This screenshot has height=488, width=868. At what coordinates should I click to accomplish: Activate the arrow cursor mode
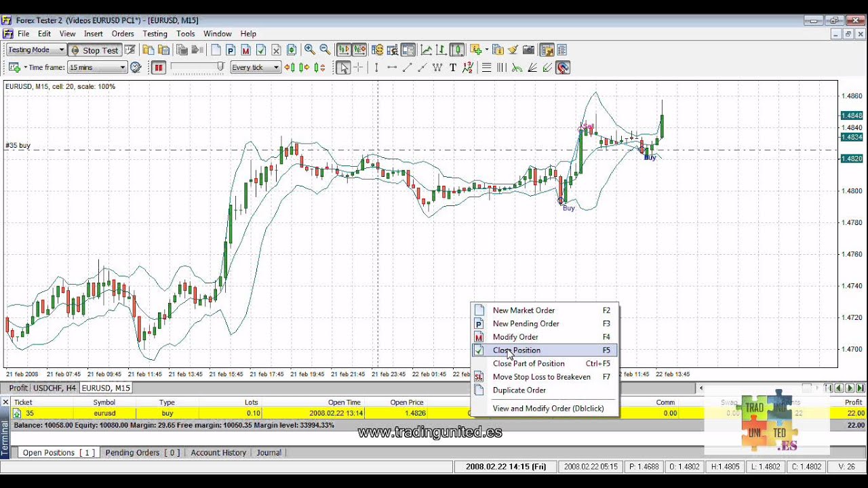343,67
